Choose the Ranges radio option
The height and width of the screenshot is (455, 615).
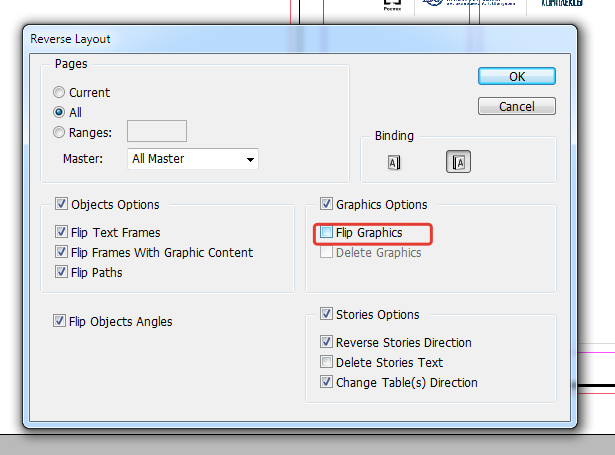click(x=59, y=132)
